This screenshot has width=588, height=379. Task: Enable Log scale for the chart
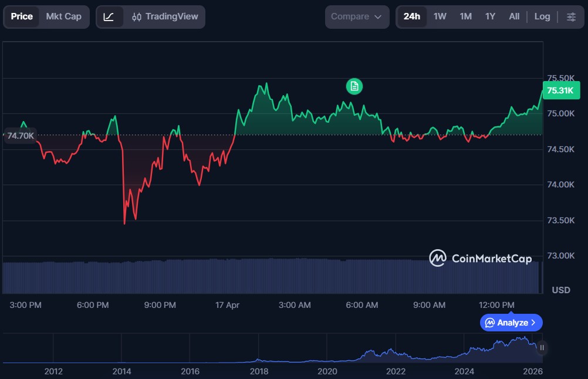click(x=542, y=16)
